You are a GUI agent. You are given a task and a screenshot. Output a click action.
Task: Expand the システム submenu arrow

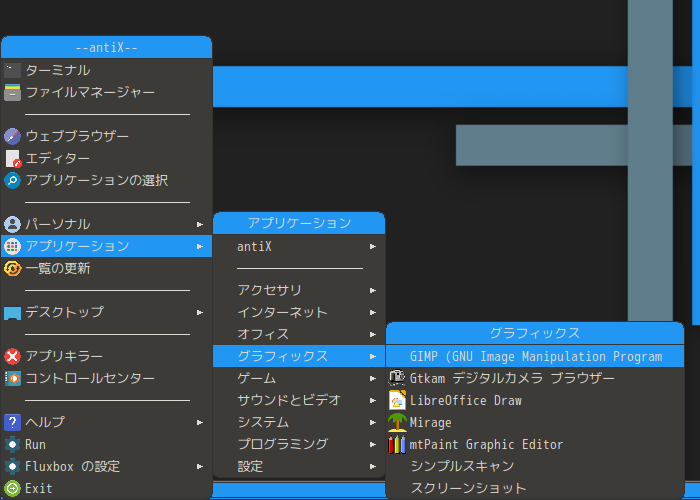click(x=373, y=422)
